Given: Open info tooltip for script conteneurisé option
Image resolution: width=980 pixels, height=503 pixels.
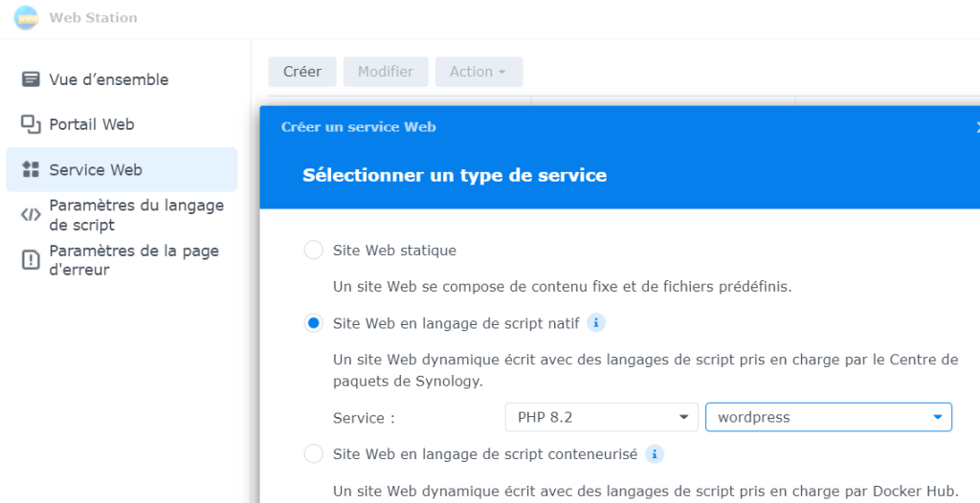Looking at the screenshot, I should (x=655, y=454).
